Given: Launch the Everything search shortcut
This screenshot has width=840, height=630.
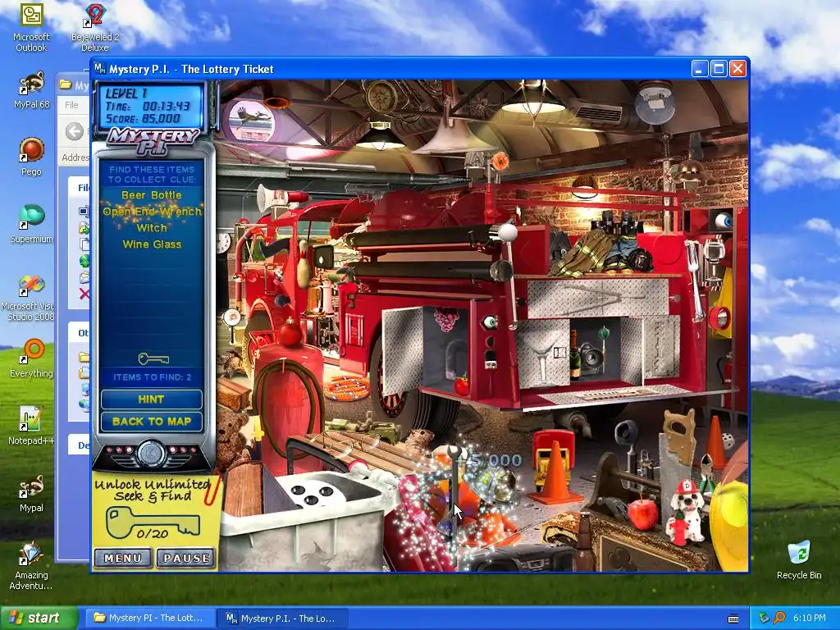Looking at the screenshot, I should (x=31, y=358).
